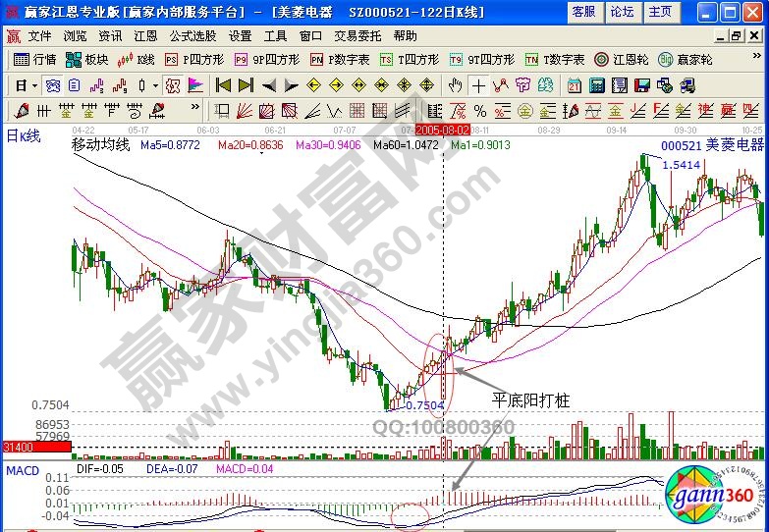The image size is (769, 532).
Task: Open the 公式选股 menu
Action: 191,35
